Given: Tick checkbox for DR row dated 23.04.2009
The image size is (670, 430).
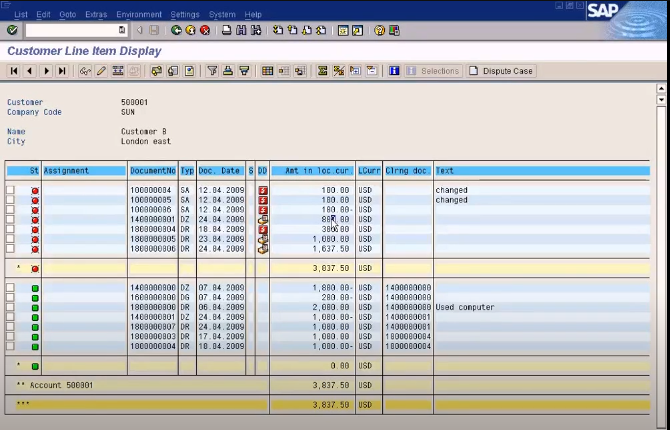Looking at the screenshot, I should [10, 239].
